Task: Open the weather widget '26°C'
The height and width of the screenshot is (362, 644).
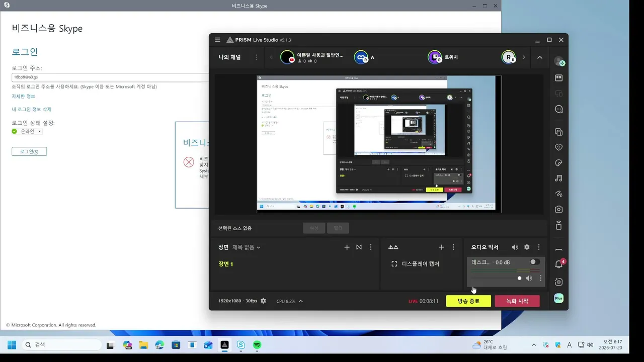Action: [490, 345]
